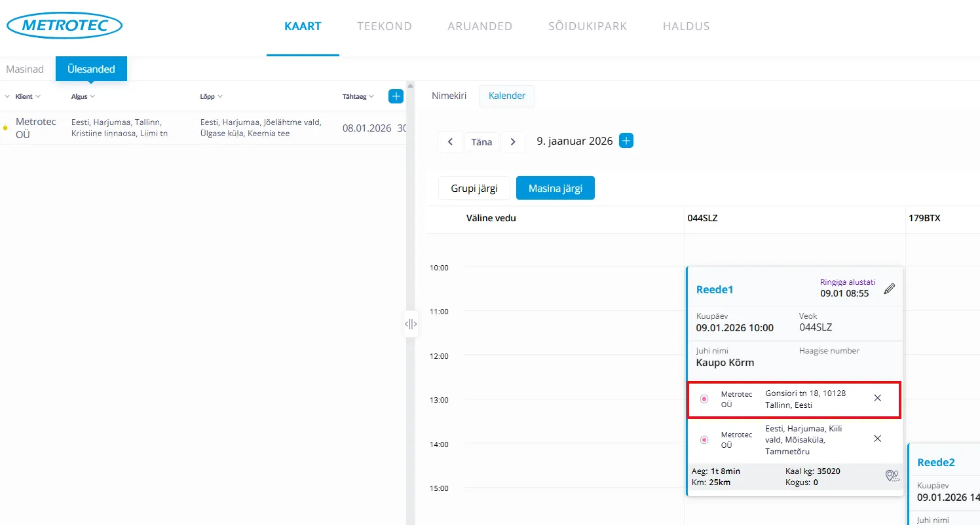Open the Aruanded menu
This screenshot has width=980, height=525.
click(480, 27)
